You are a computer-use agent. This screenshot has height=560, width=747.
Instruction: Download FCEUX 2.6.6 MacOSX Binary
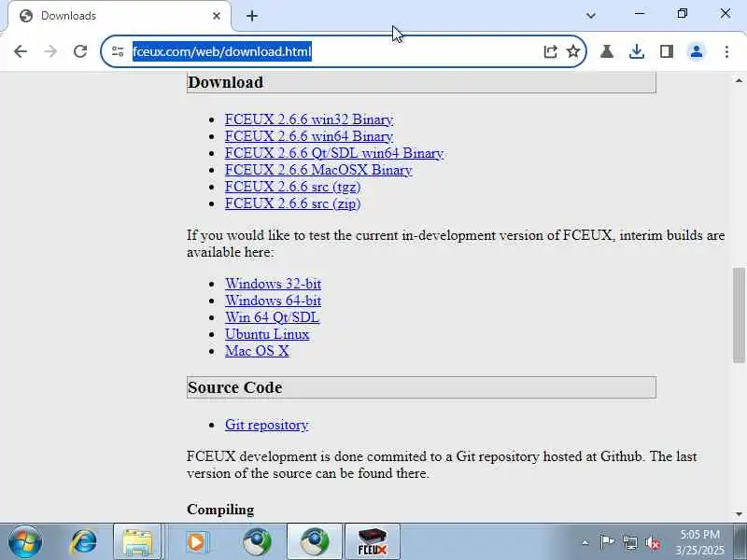318,170
